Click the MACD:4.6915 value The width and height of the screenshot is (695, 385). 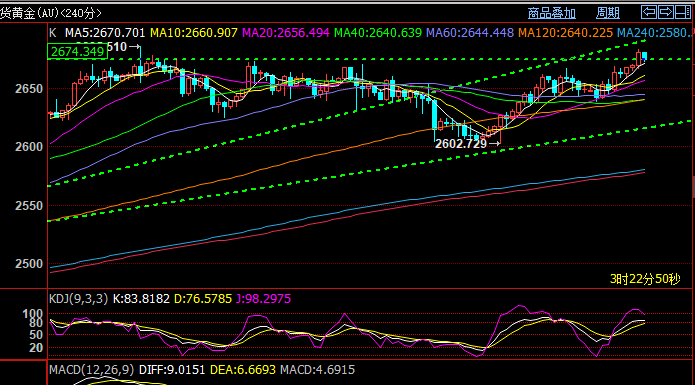click(x=317, y=370)
